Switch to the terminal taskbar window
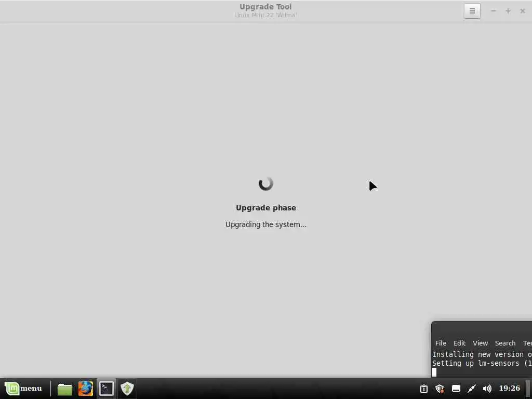The image size is (532, 399). (x=106, y=389)
